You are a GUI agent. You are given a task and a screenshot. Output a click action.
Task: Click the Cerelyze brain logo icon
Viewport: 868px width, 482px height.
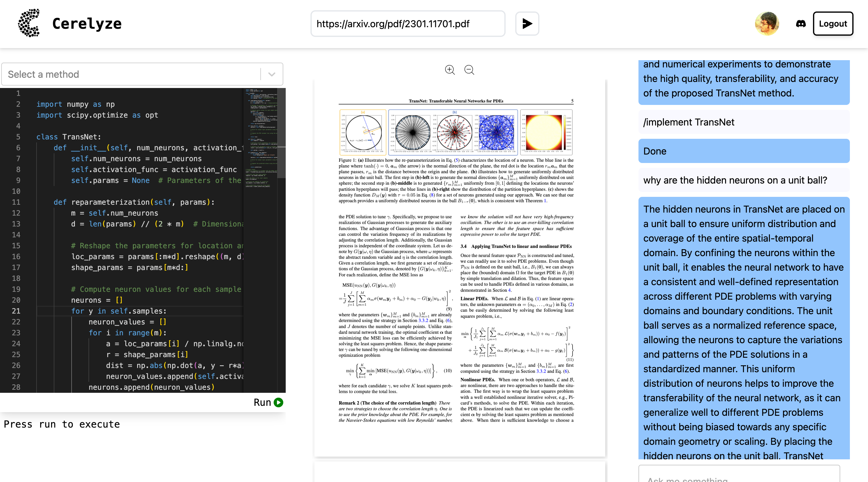pyautogui.click(x=29, y=23)
